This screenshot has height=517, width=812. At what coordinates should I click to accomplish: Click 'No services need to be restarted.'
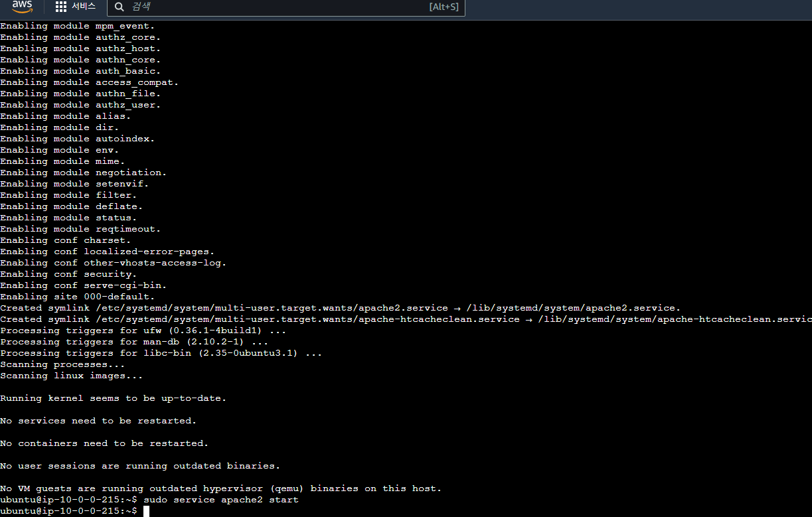click(x=98, y=421)
